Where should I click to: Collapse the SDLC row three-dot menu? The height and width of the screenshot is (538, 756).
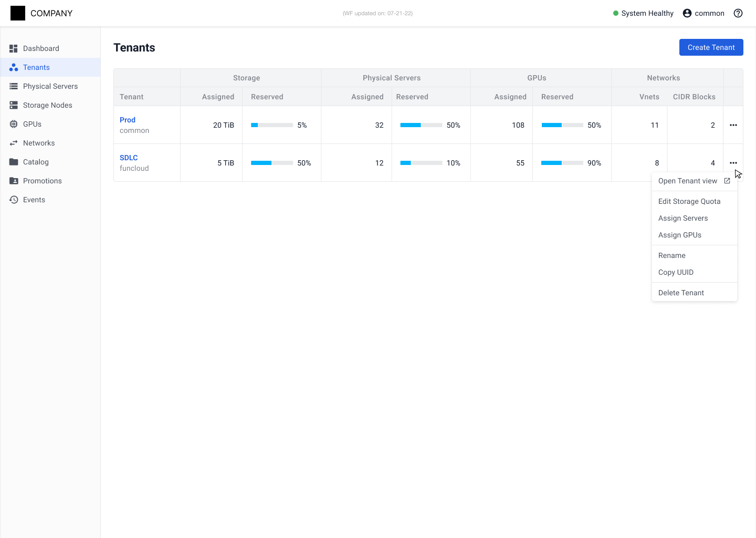point(733,163)
